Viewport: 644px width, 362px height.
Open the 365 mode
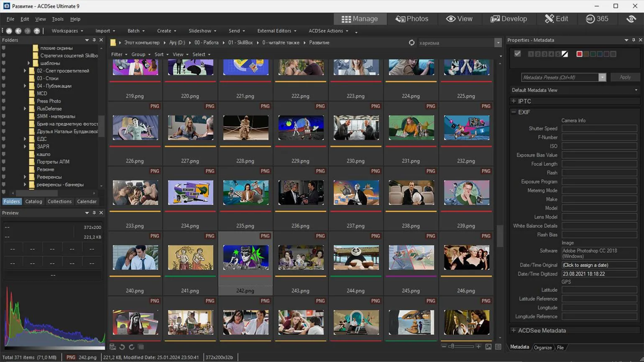pyautogui.click(x=597, y=19)
